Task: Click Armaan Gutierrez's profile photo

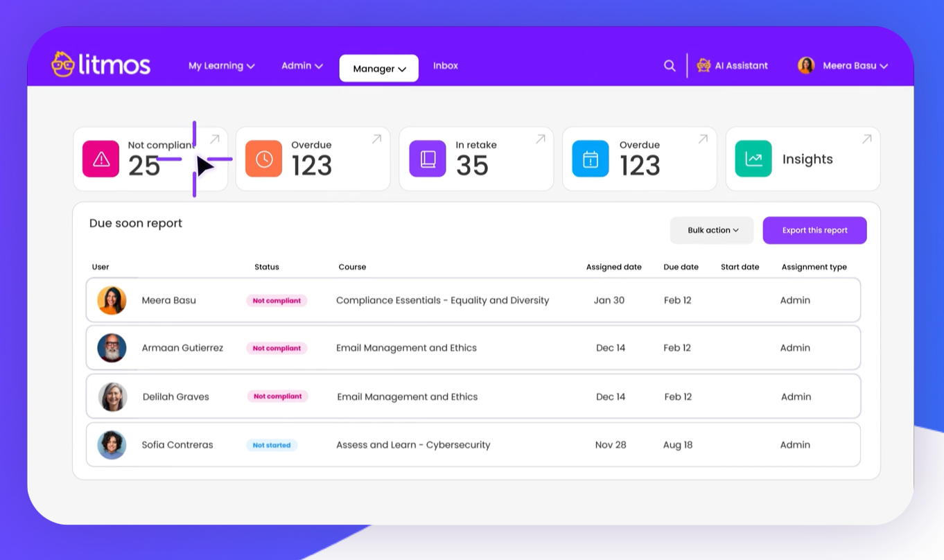Action: [112, 348]
